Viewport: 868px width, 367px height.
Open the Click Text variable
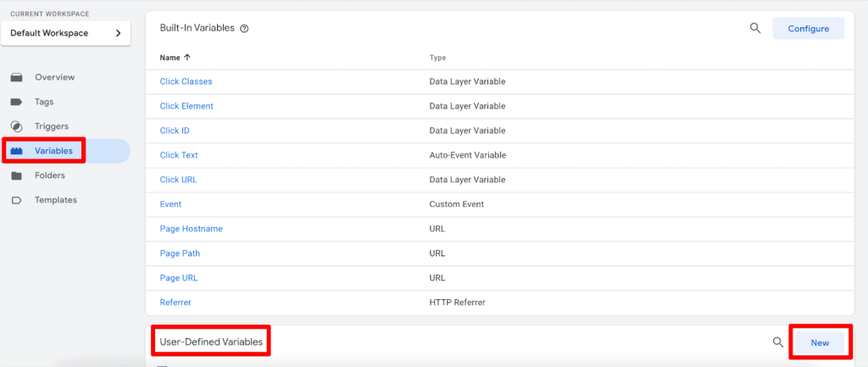tap(179, 155)
